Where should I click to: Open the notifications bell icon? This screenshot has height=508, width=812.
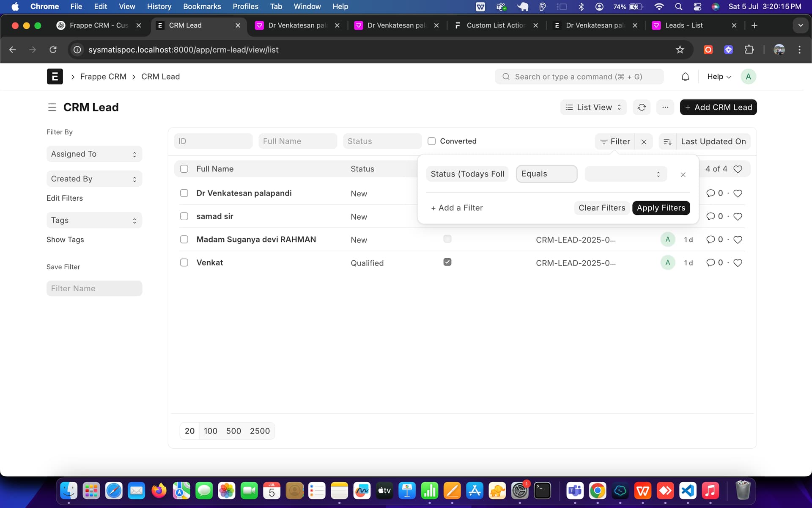pos(685,77)
